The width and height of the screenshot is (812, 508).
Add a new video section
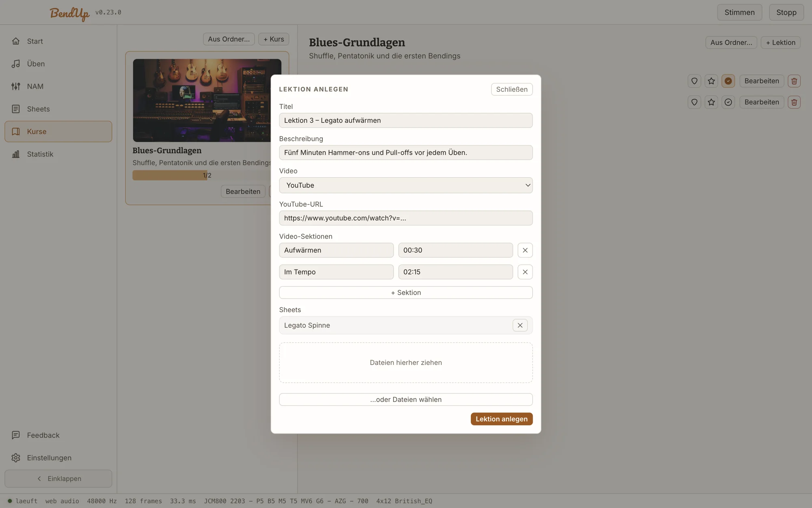pos(406,293)
